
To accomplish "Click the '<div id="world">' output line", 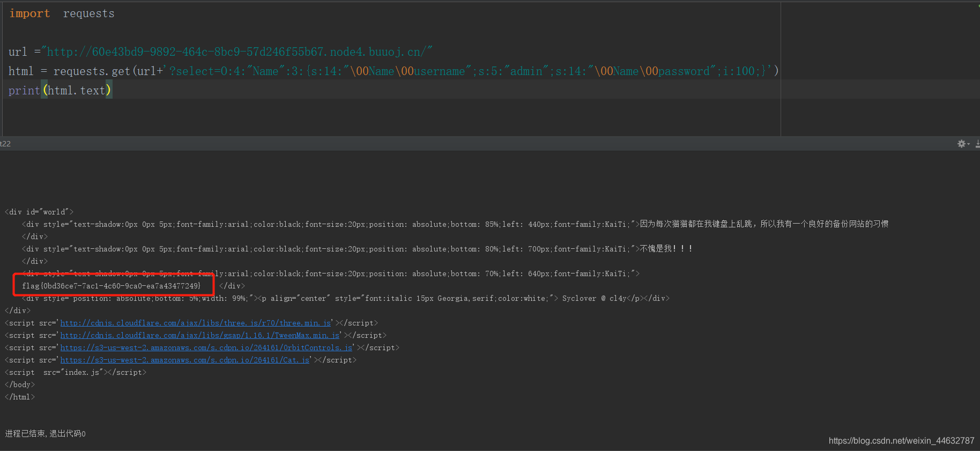I will pyautogui.click(x=39, y=212).
